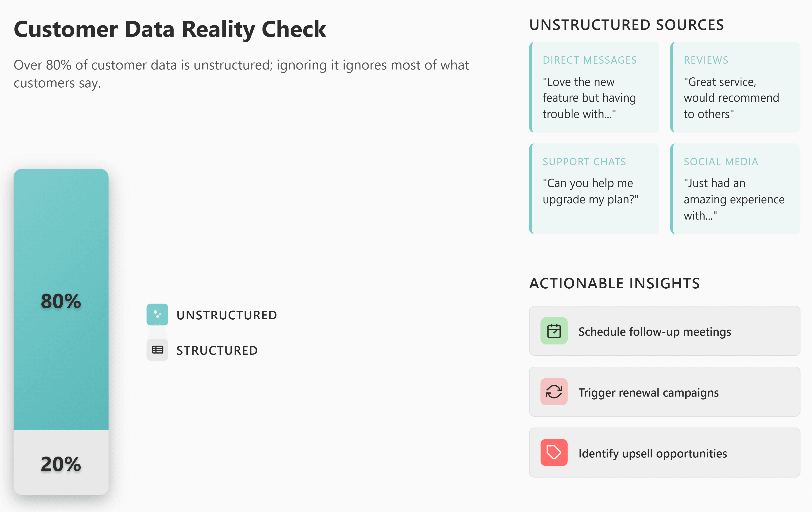Open the Reviews source card
The image size is (812, 512).
point(735,87)
